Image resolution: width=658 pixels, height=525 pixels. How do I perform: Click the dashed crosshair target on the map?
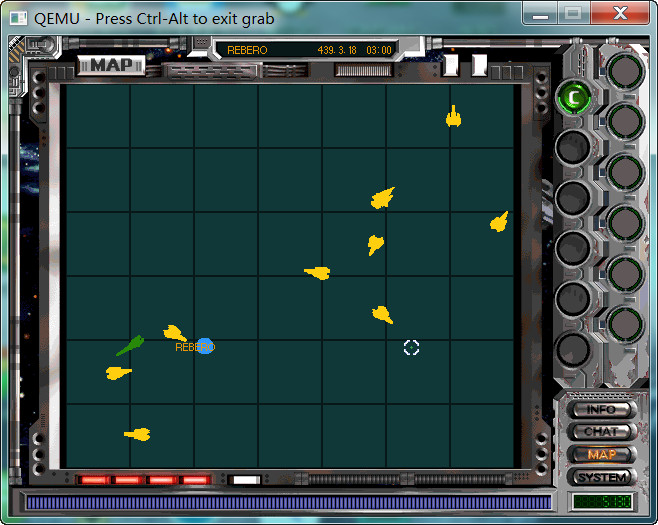point(411,347)
